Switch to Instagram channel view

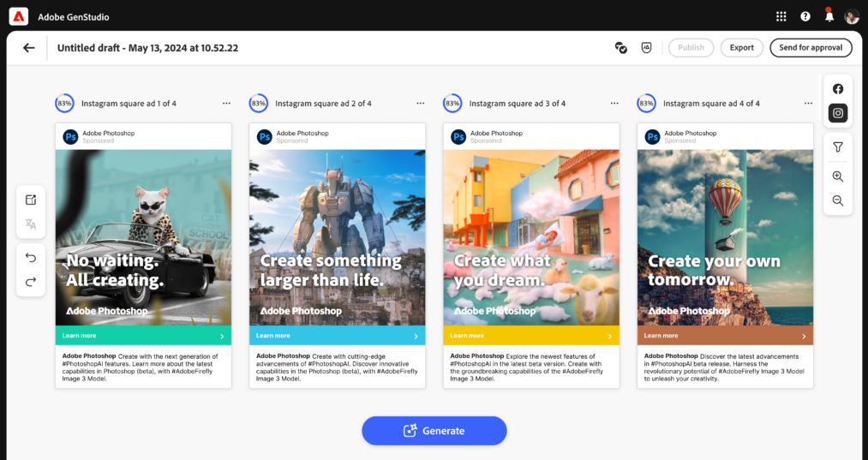point(837,113)
